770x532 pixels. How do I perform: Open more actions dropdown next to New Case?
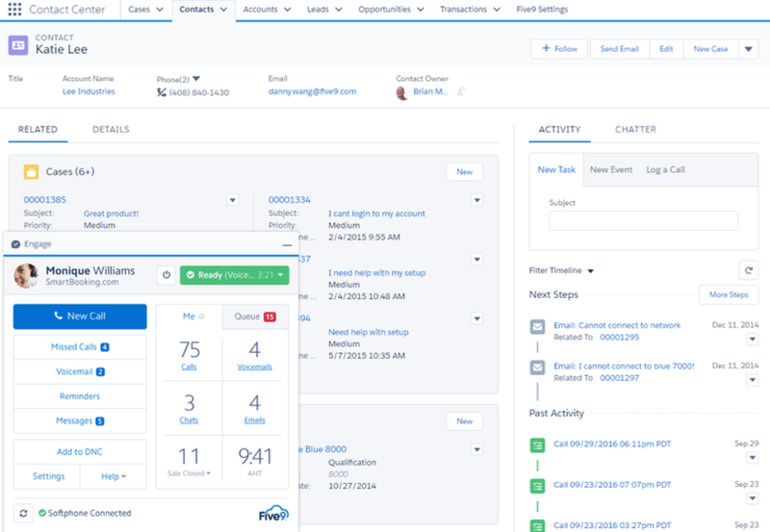pos(749,49)
